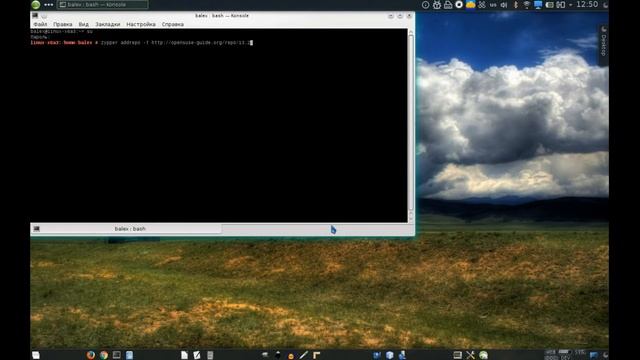Open the Вид menu
640x360 pixels.
[84, 24]
